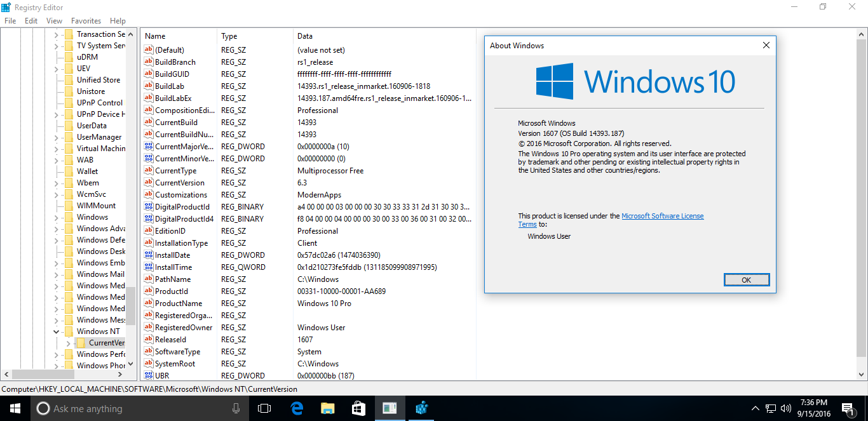Expand the Wbem registry key

[56, 183]
